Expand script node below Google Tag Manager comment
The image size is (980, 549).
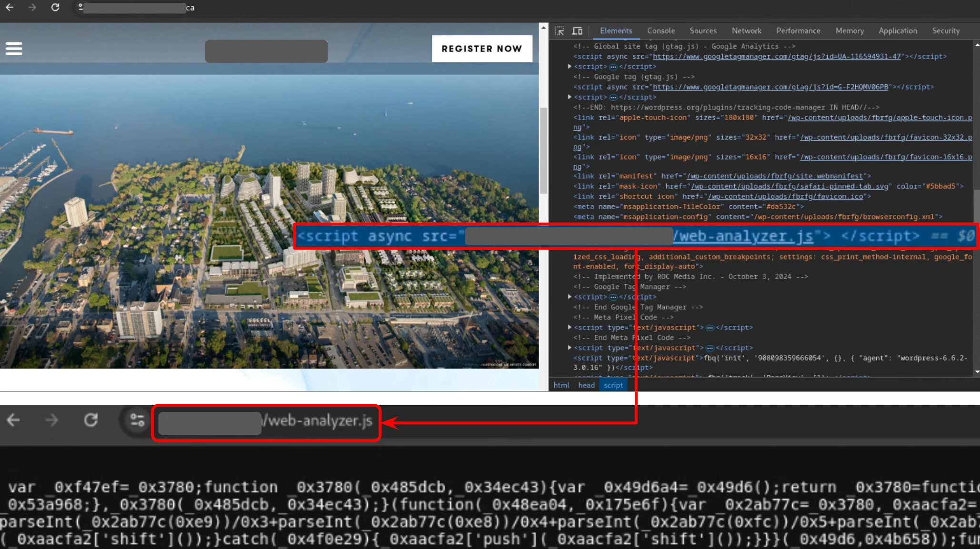(x=570, y=297)
